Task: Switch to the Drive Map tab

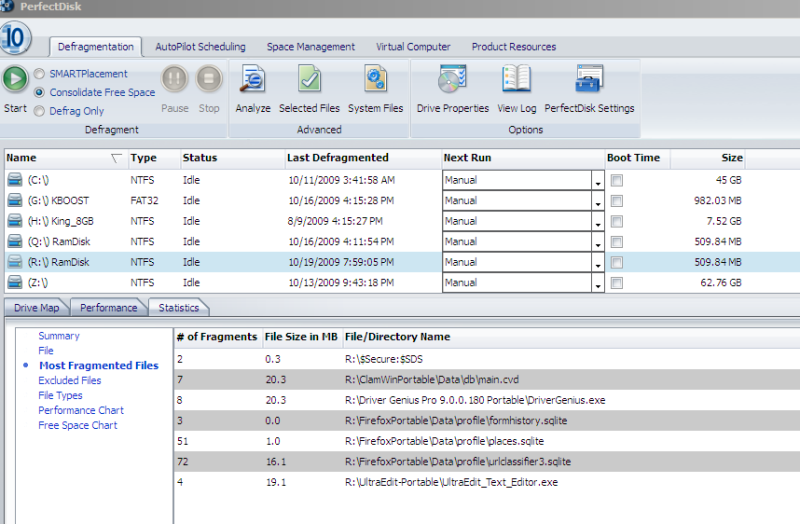Action: click(x=36, y=308)
